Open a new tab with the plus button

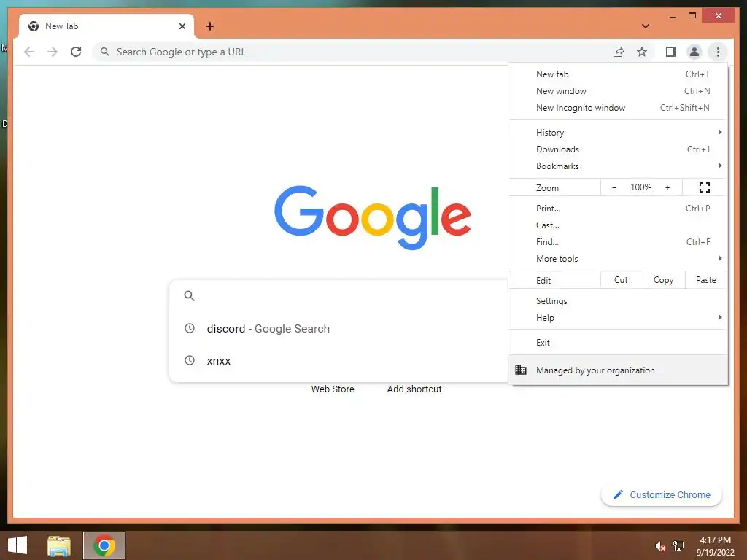click(209, 26)
